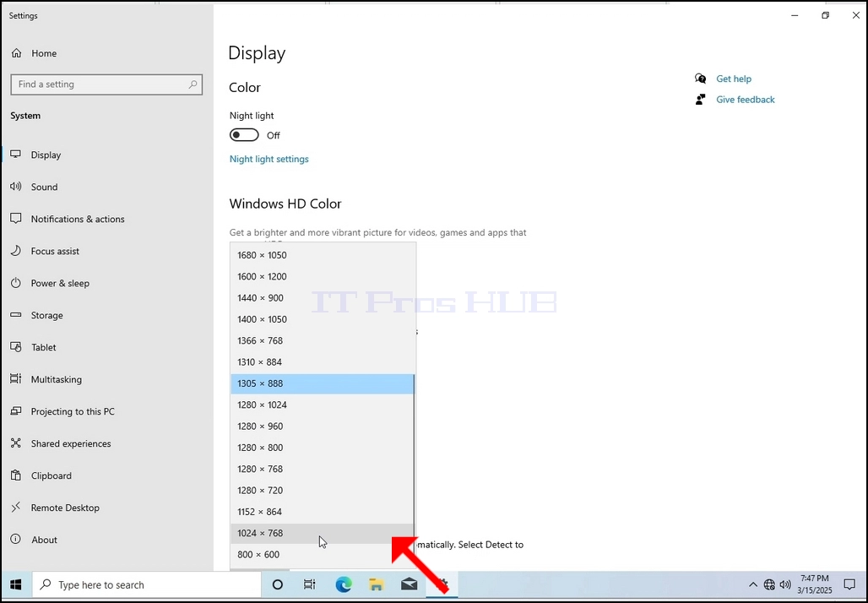Click the Get help chat icon

click(x=700, y=79)
